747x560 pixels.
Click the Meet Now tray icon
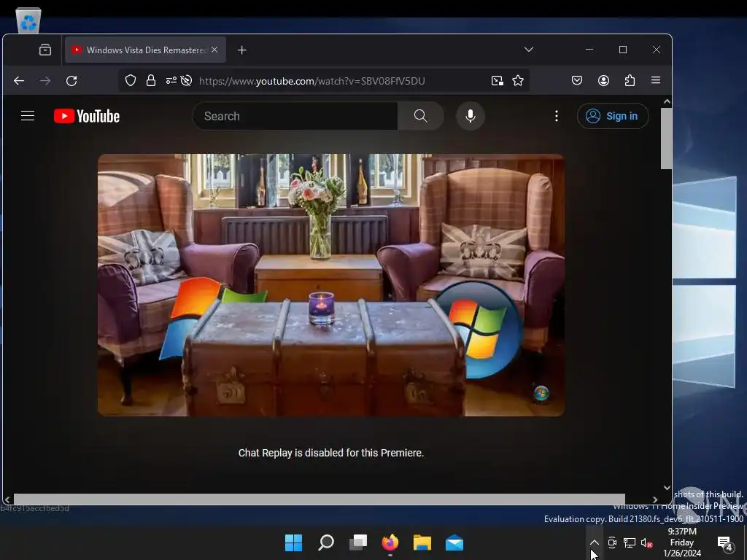pos(612,542)
